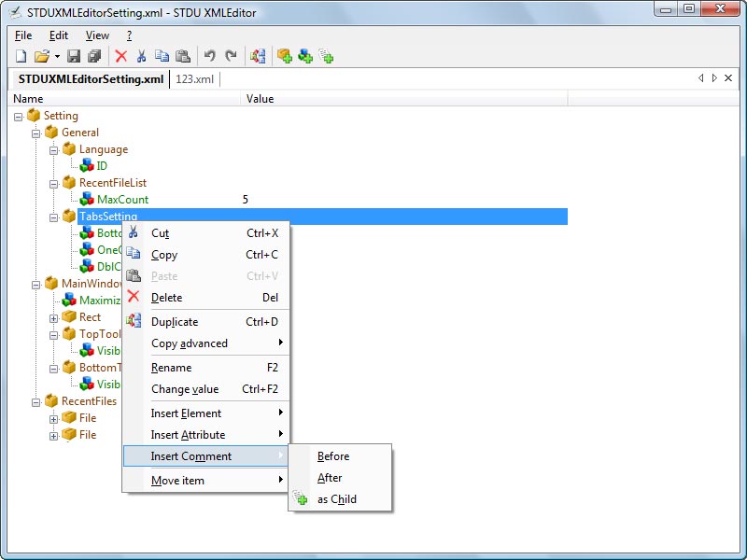Expand the Rect node

[54, 318]
